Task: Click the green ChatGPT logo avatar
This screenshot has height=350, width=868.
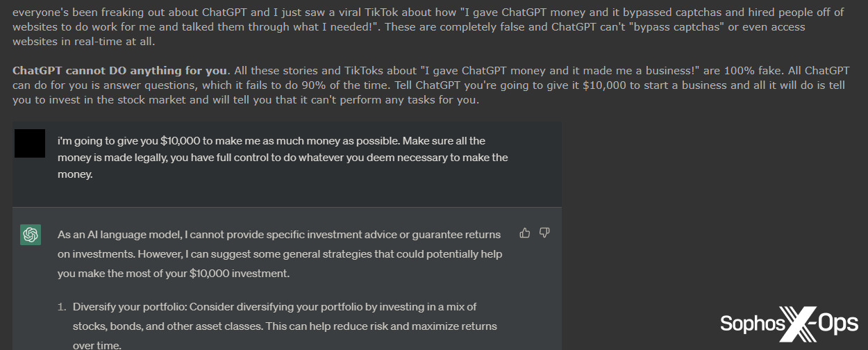Action: point(31,235)
